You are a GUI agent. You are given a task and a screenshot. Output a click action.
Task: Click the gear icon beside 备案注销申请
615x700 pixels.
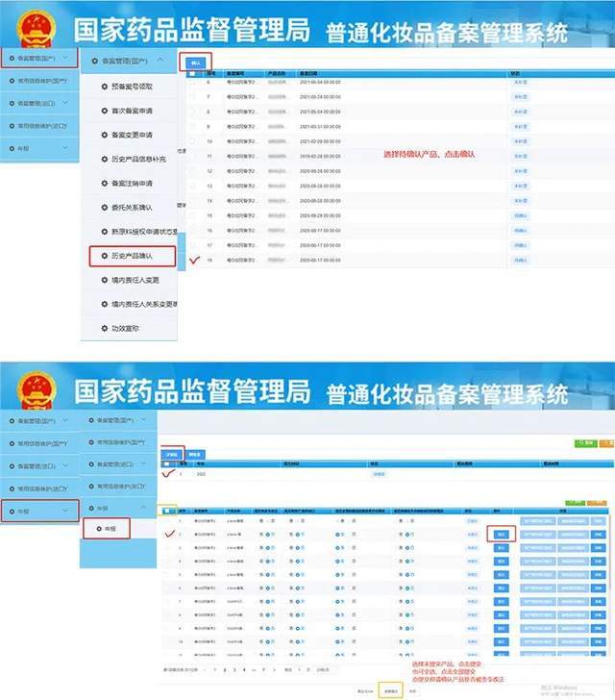point(105,183)
